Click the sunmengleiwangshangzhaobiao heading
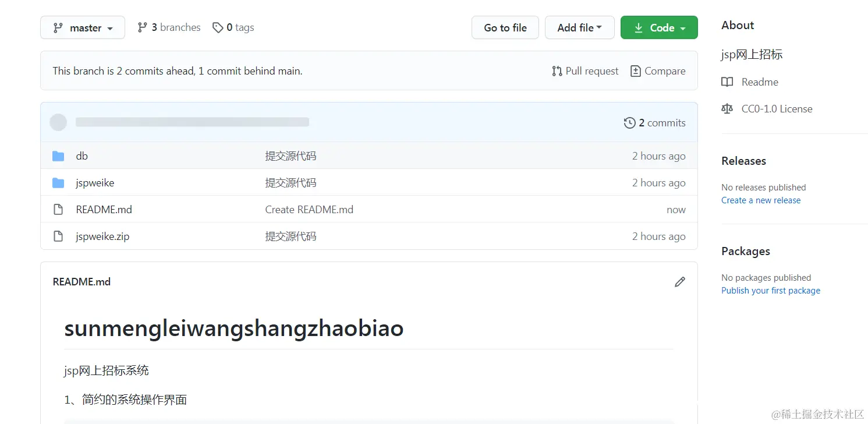The image size is (868, 424). click(234, 328)
